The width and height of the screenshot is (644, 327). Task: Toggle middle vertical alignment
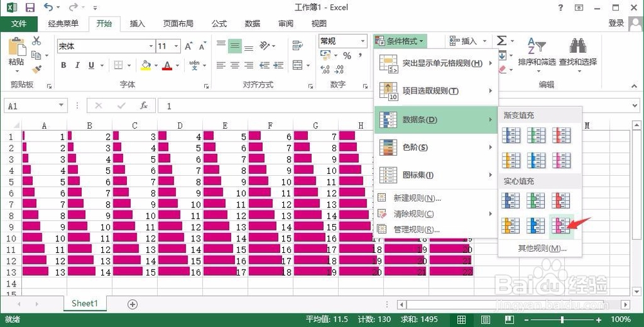tap(235, 46)
